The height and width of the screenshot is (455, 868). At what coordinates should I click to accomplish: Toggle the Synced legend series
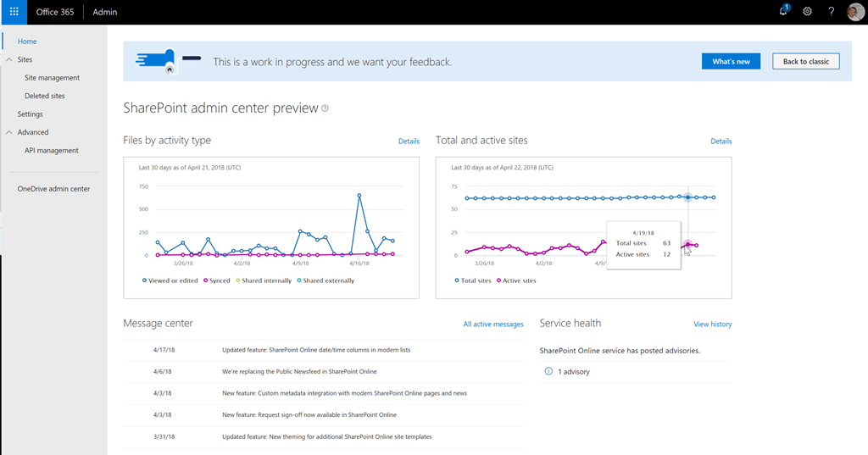(x=216, y=280)
